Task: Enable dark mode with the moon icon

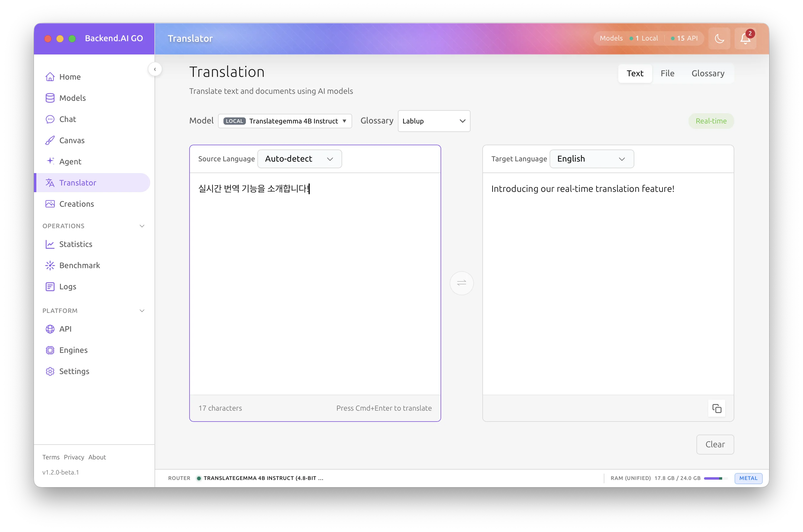Action: click(719, 38)
